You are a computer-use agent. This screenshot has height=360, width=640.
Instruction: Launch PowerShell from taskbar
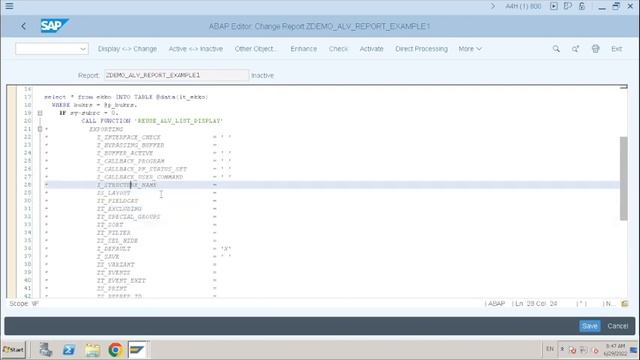point(69,350)
